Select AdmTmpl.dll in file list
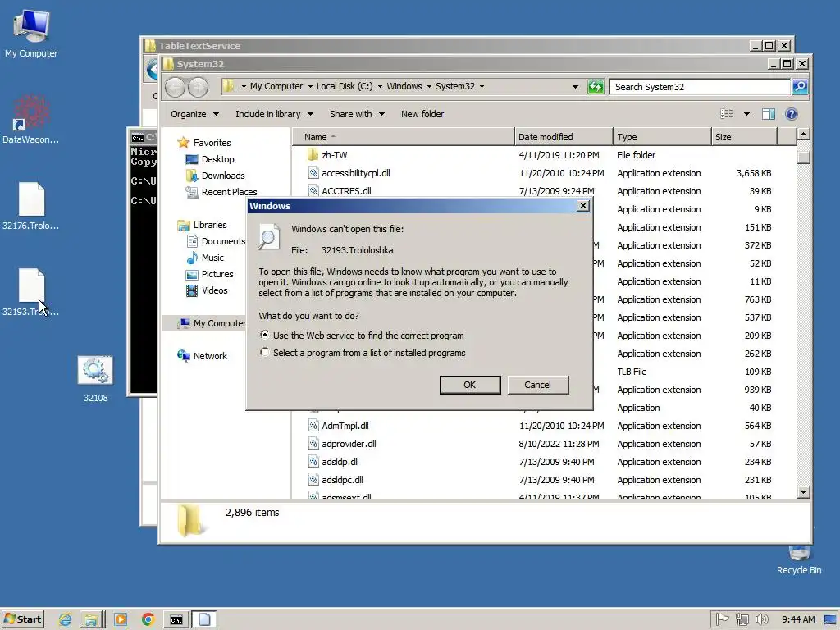Viewport: 840px width, 630px height. click(345, 426)
